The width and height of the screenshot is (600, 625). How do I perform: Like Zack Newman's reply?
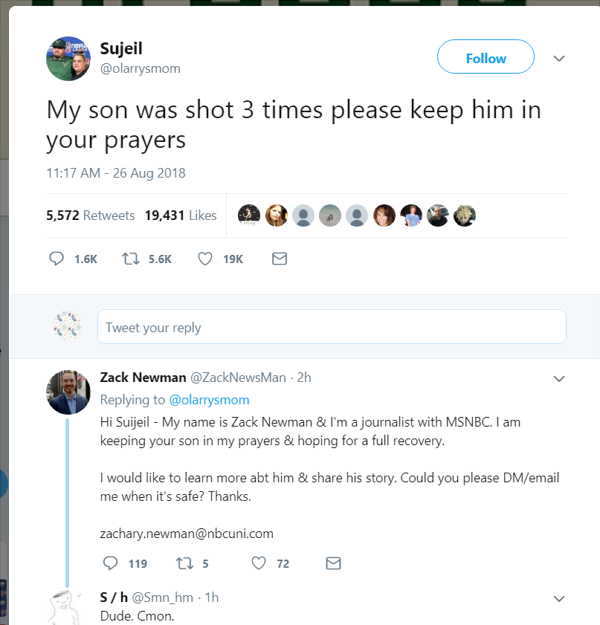point(259,563)
